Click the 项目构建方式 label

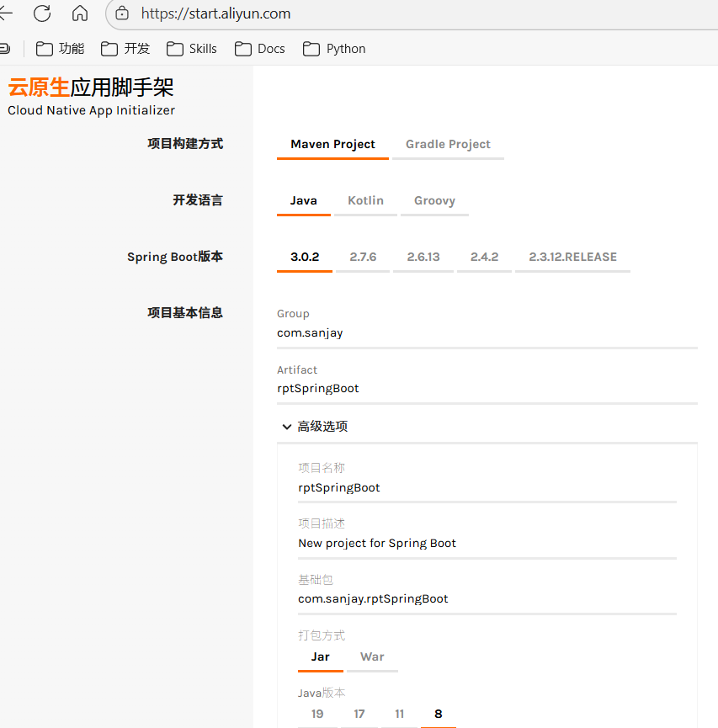pyautogui.click(x=185, y=144)
